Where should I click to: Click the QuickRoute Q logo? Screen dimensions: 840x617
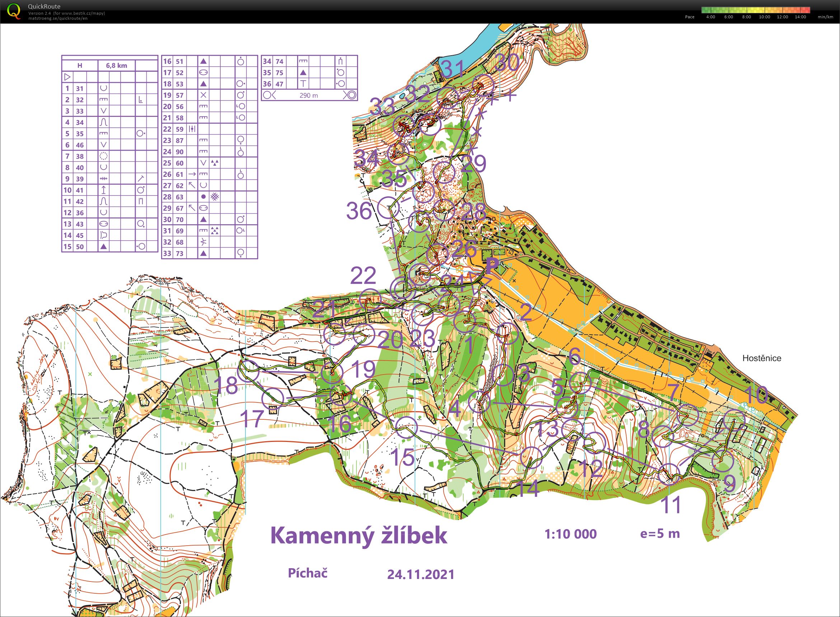click(14, 11)
